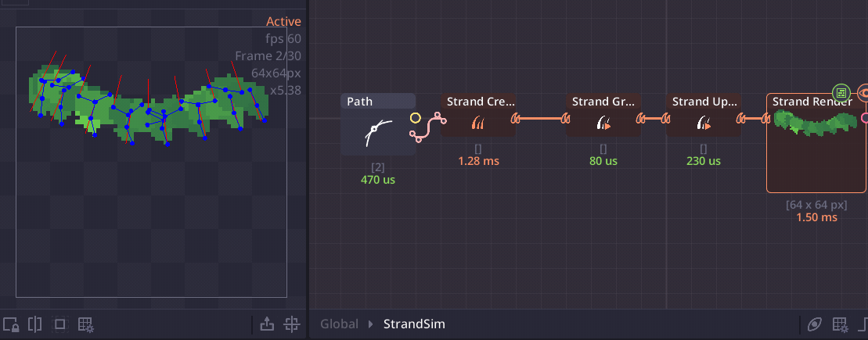Toggle the tile preview square icon
The width and height of the screenshot is (868, 340).
tap(59, 324)
